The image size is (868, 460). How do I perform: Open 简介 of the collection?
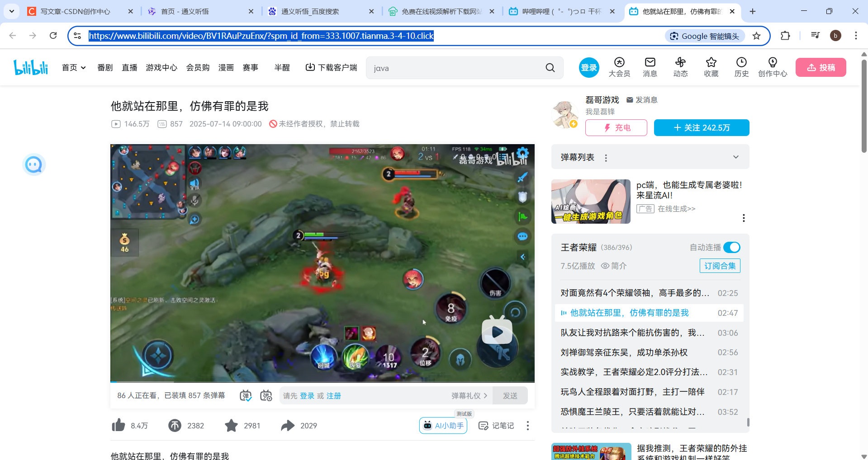pos(614,266)
